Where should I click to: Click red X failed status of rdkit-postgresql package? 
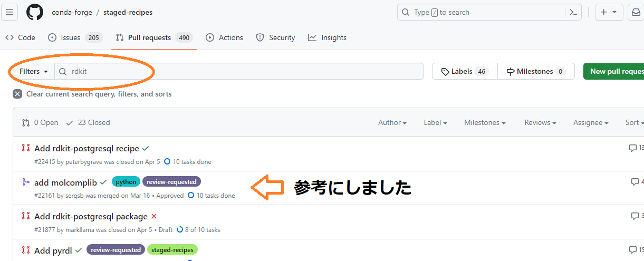[154, 216]
